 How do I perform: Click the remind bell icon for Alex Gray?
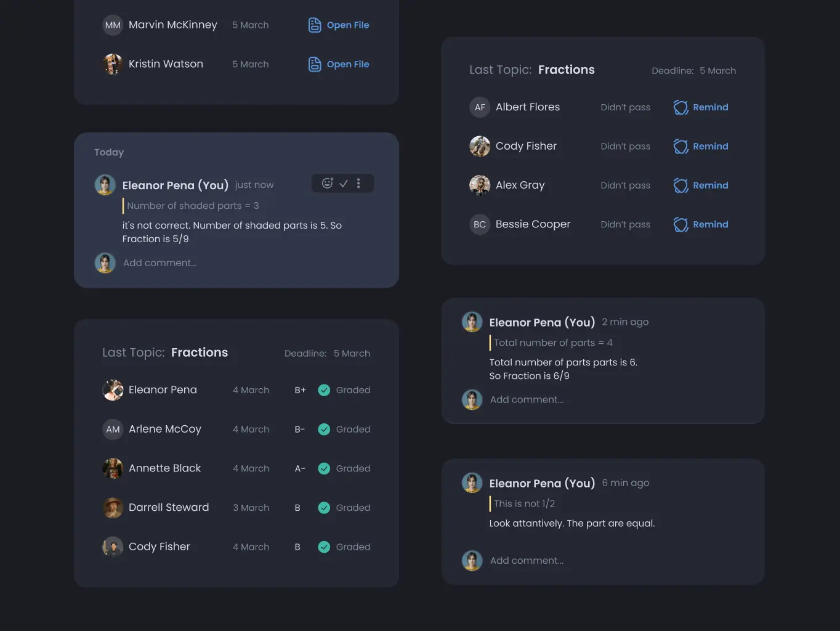[680, 185]
